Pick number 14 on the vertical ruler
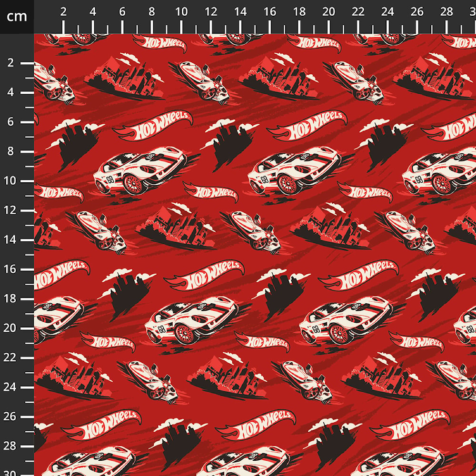Screen dimensions: 476x476 click(x=10, y=239)
